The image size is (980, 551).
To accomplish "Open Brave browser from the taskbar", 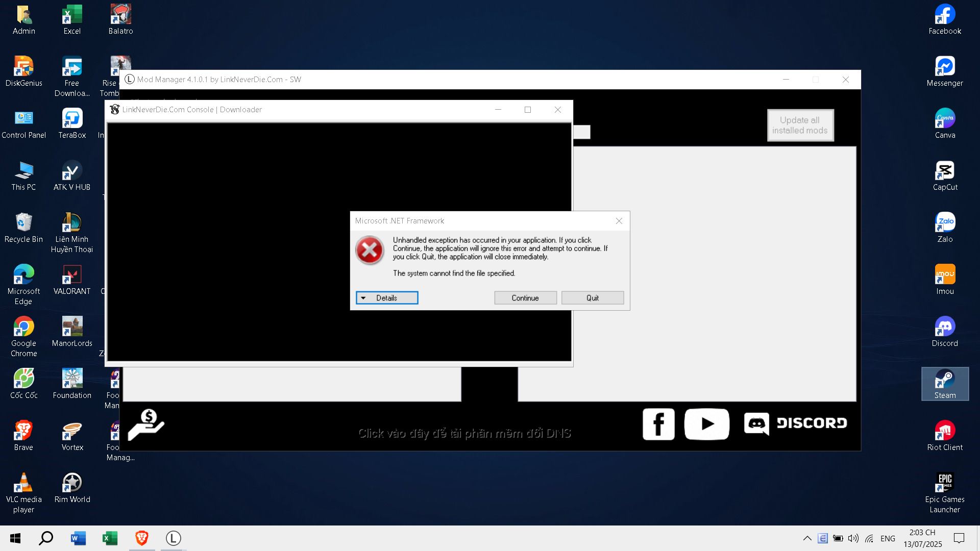I will (x=142, y=538).
